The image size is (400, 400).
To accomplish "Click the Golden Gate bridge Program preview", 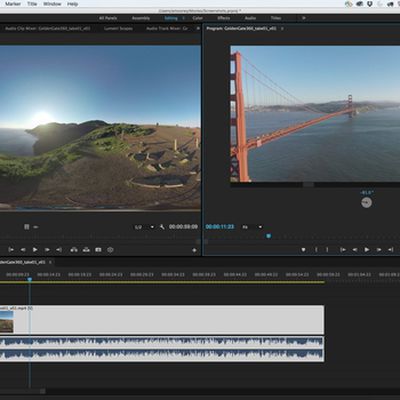I will tap(315, 114).
